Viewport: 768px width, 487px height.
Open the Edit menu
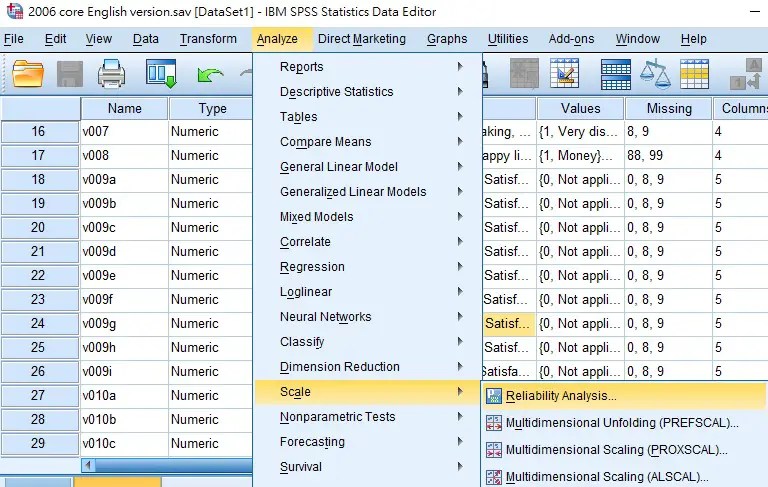[55, 39]
